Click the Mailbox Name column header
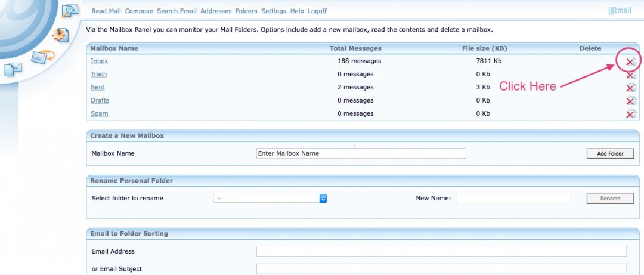644x275 pixels. (x=114, y=48)
